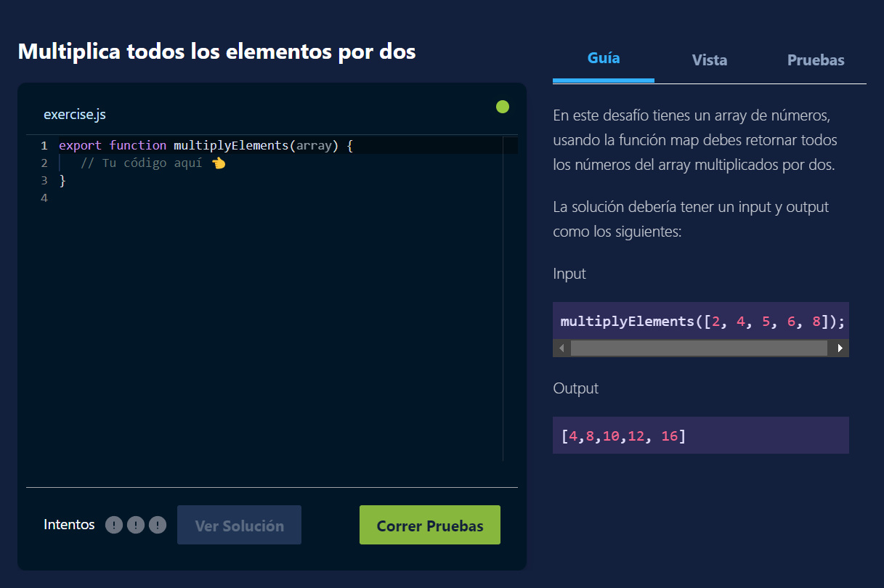Click the horizontal scrollbar thumb under input
Viewport: 884px width, 588px height.
[699, 348]
